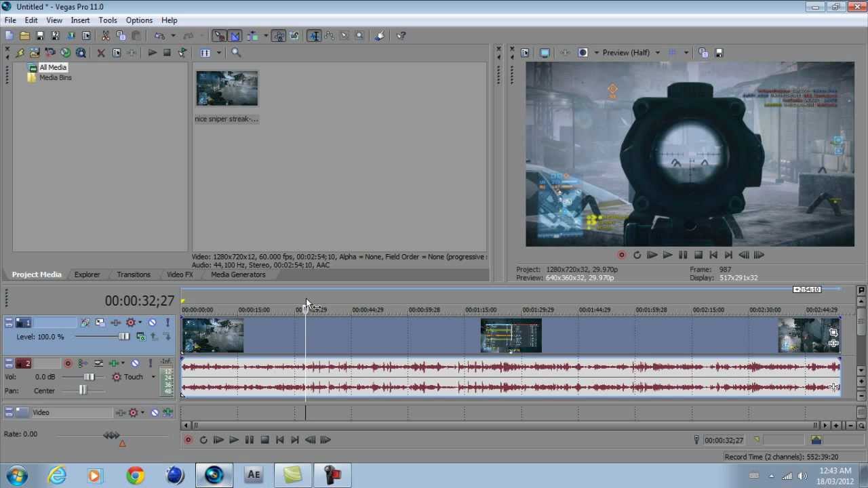The image size is (868, 488).
Task: Select the Normal Edit tool
Action: click(x=314, y=36)
